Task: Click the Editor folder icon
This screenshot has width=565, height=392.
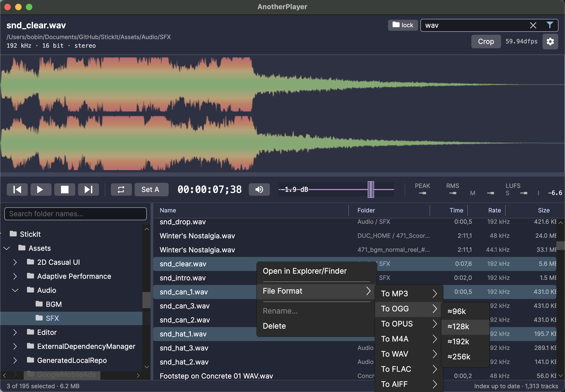Action: tap(30, 332)
